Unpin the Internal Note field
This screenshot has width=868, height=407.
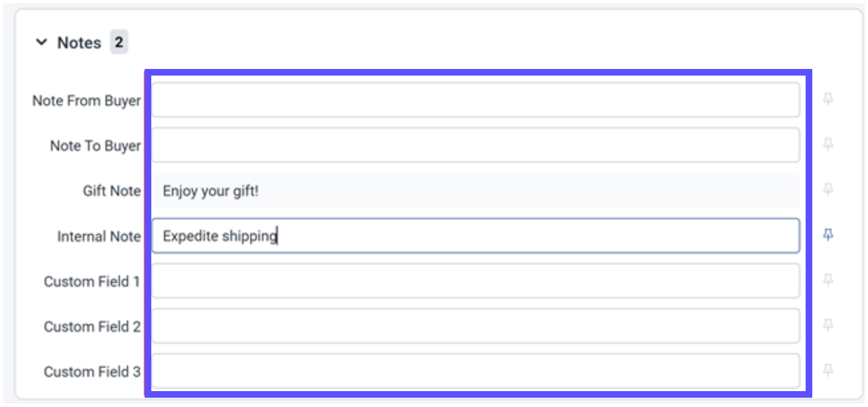tap(828, 235)
